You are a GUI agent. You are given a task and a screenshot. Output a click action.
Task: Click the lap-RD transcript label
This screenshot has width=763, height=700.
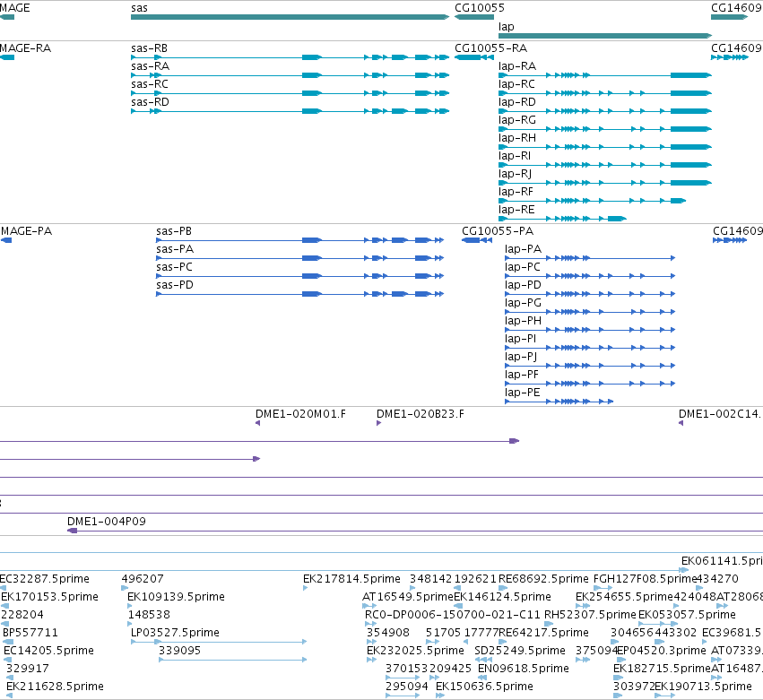pos(516,102)
